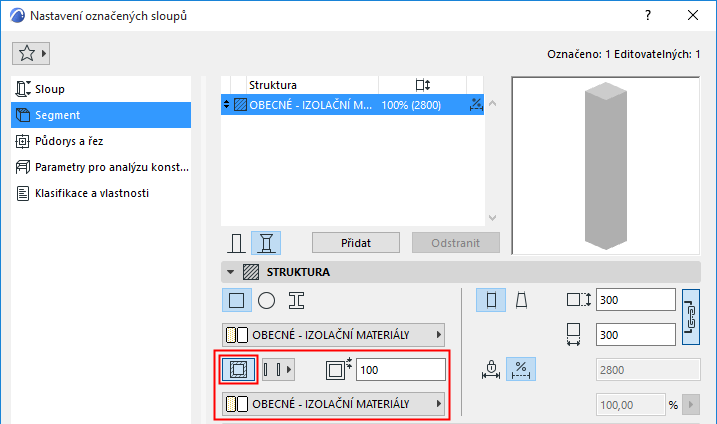Switch segment length to percentage mode
The width and height of the screenshot is (717, 424).
tap(520, 369)
